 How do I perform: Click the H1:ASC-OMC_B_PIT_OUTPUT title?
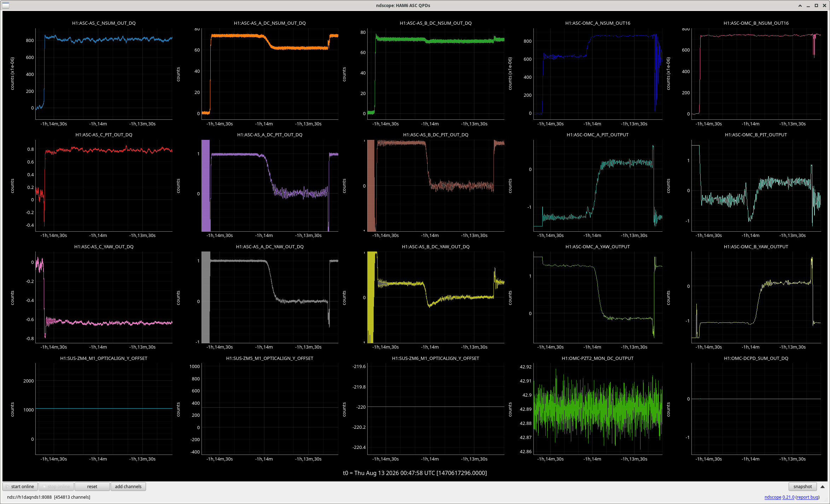coord(756,135)
